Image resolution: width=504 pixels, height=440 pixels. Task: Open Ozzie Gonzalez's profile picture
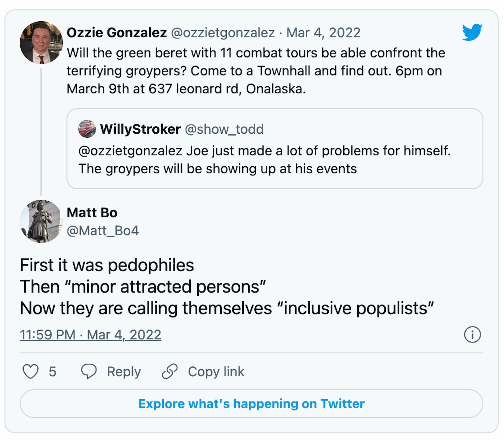(x=41, y=43)
